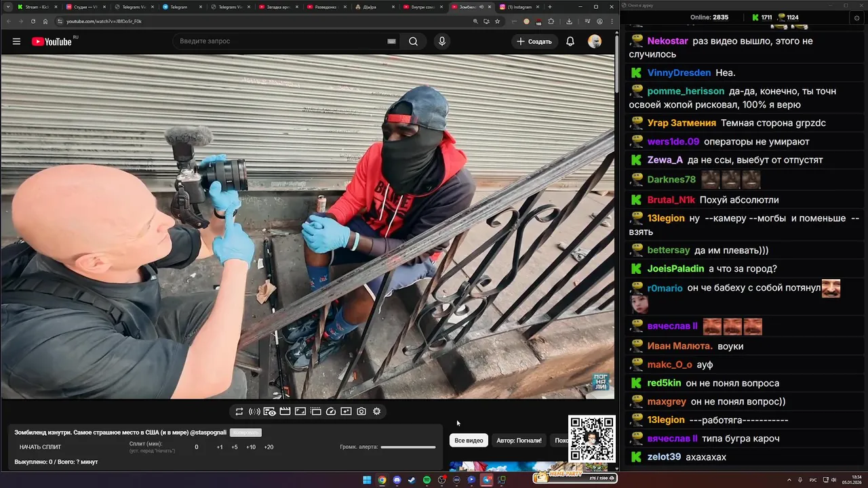Image resolution: width=868 pixels, height=488 pixels.
Task: Go to YouTube home via logo
Action: [52, 41]
